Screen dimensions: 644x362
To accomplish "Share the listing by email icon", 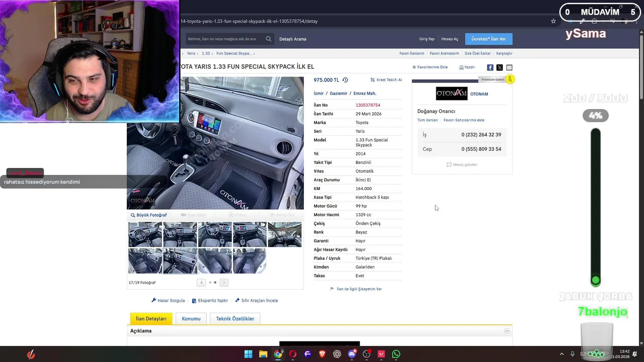I will coord(509,67).
